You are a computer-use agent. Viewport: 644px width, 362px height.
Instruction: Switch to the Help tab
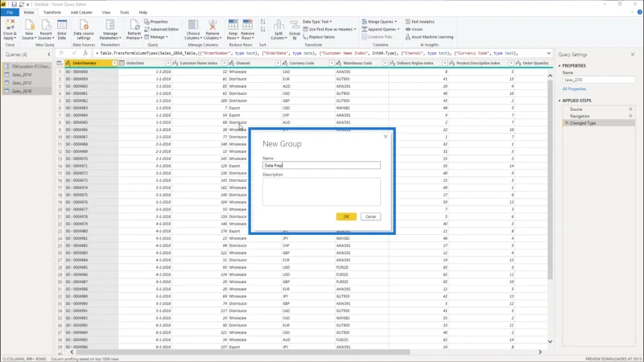(x=142, y=12)
